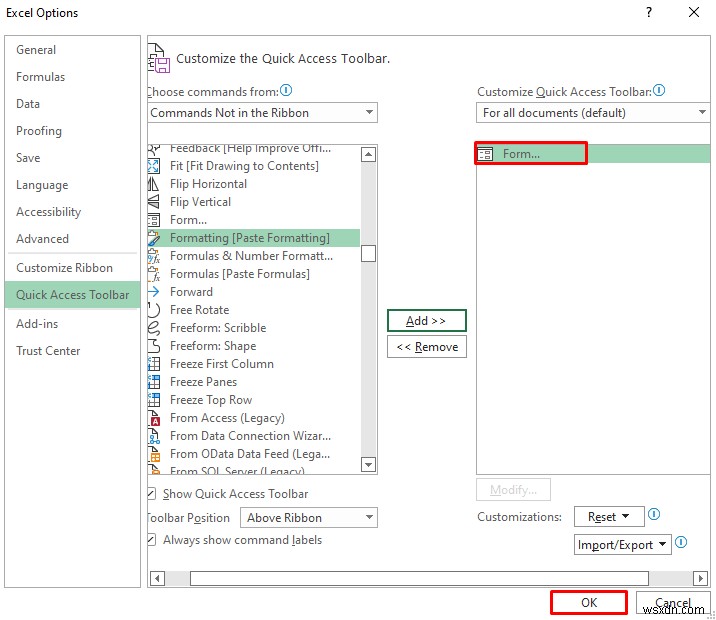Viewport: 716px width, 620px height.
Task: Click the Freeze Panes icon
Action: point(154,382)
